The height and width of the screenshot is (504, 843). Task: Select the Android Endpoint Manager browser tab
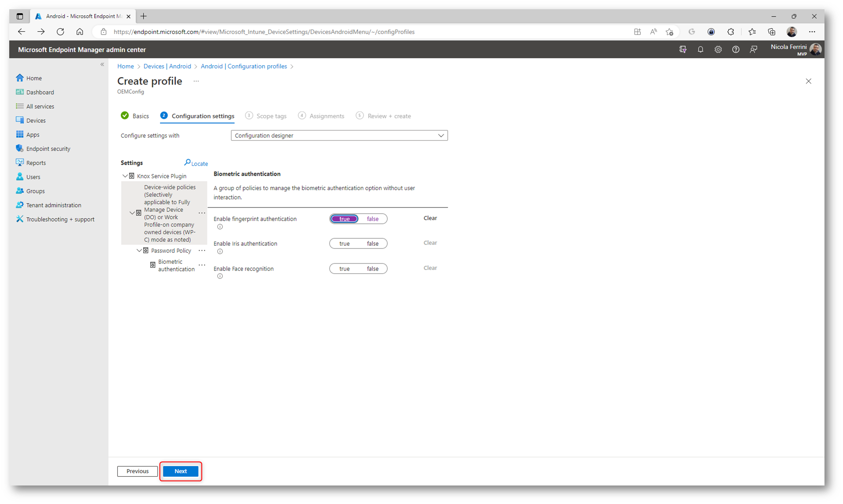82,16
